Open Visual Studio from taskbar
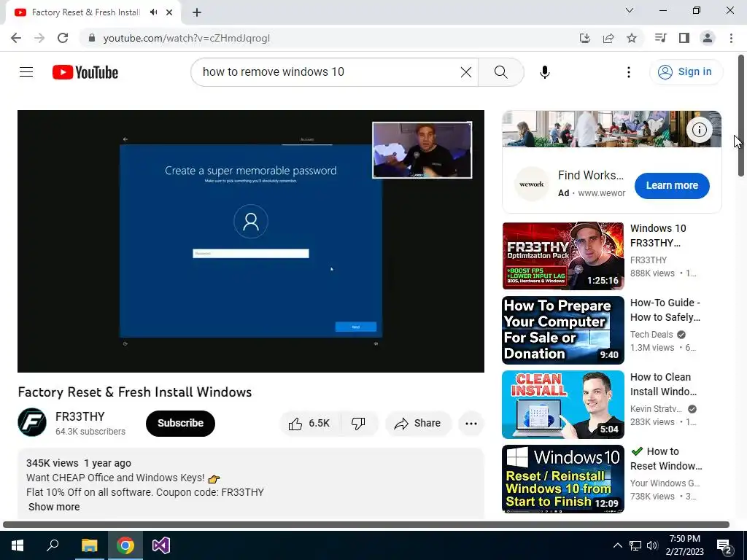 click(161, 545)
